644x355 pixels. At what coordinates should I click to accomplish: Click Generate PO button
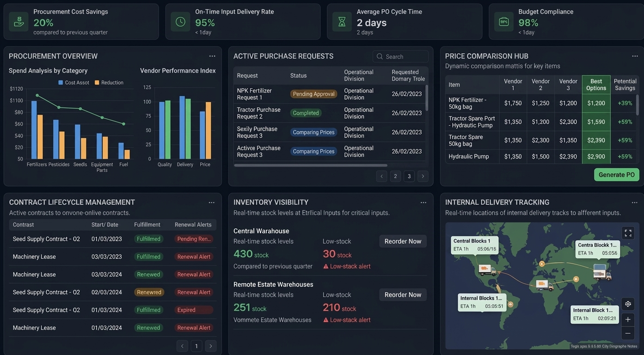[x=617, y=175]
